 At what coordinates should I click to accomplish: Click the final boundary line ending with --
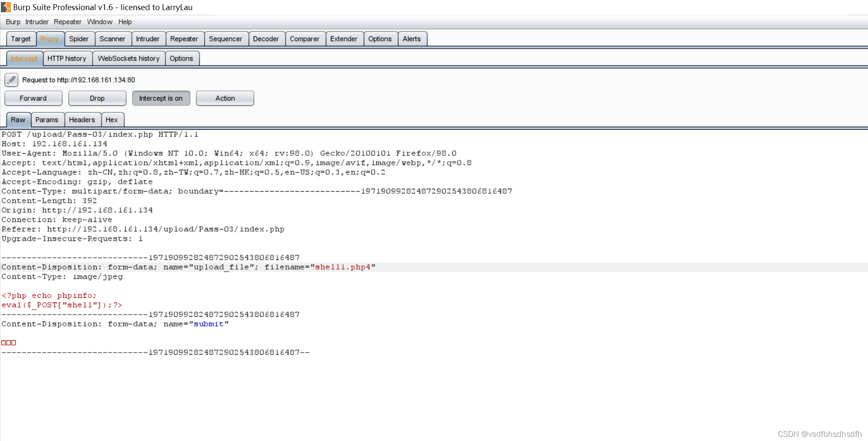click(156, 353)
